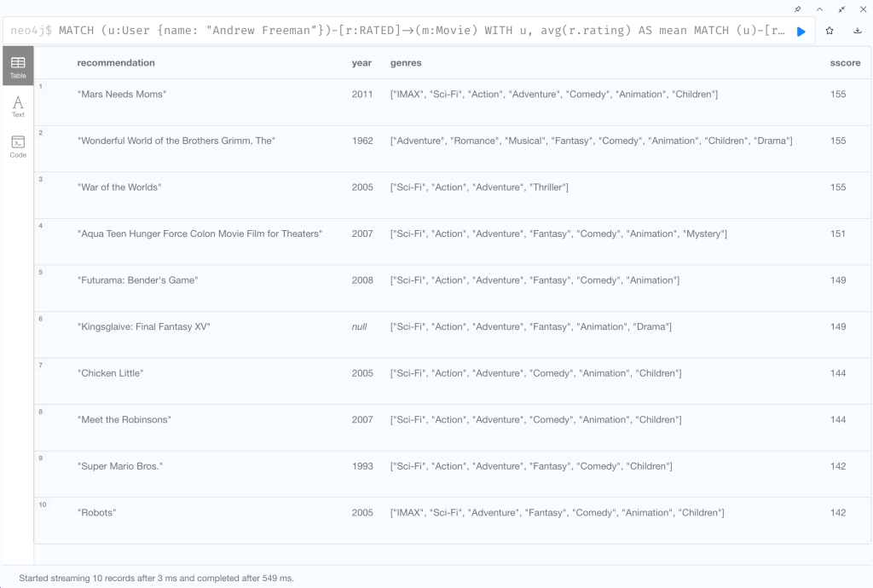Image resolution: width=873 pixels, height=588 pixels.
Task: Switch to Text view
Action: [18, 106]
